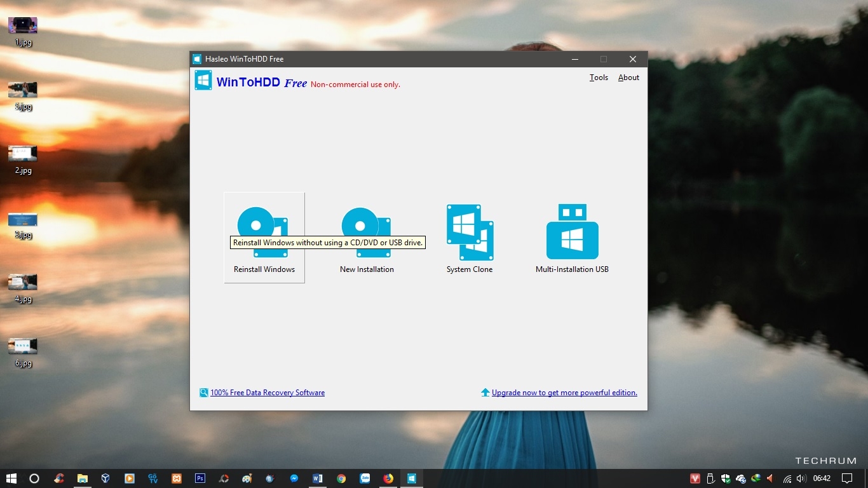Minimize the Hasleo WinToHDD window
Screen dimensions: 868x488
click(575, 59)
